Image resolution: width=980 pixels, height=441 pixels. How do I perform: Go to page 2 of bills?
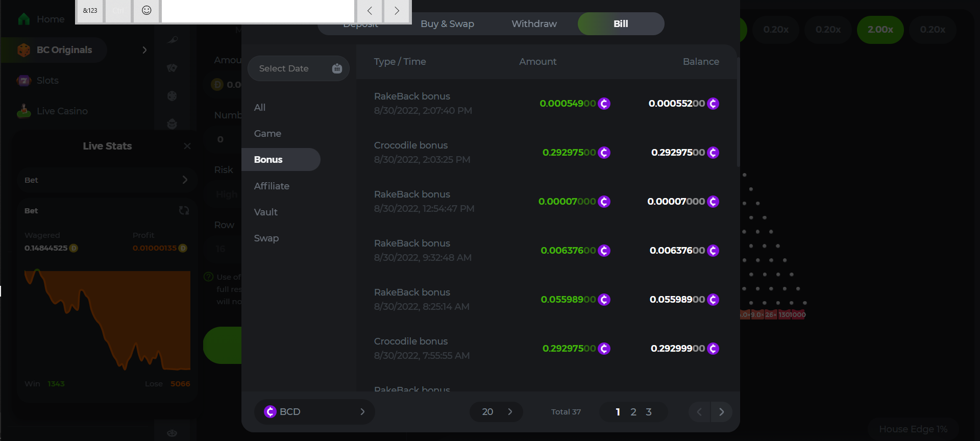tap(633, 412)
